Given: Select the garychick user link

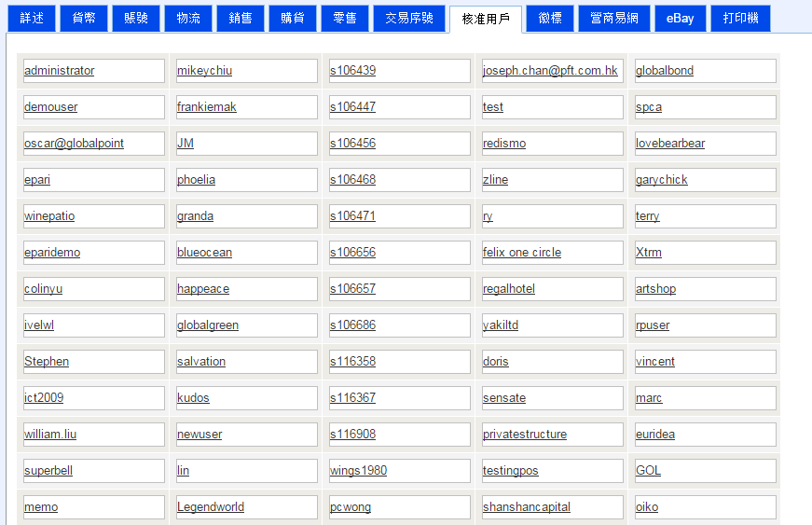Looking at the screenshot, I should pyautogui.click(x=662, y=180).
